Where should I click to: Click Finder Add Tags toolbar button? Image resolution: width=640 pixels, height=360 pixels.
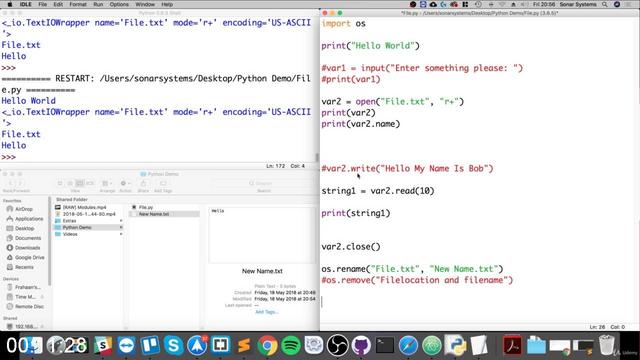pos(163,184)
